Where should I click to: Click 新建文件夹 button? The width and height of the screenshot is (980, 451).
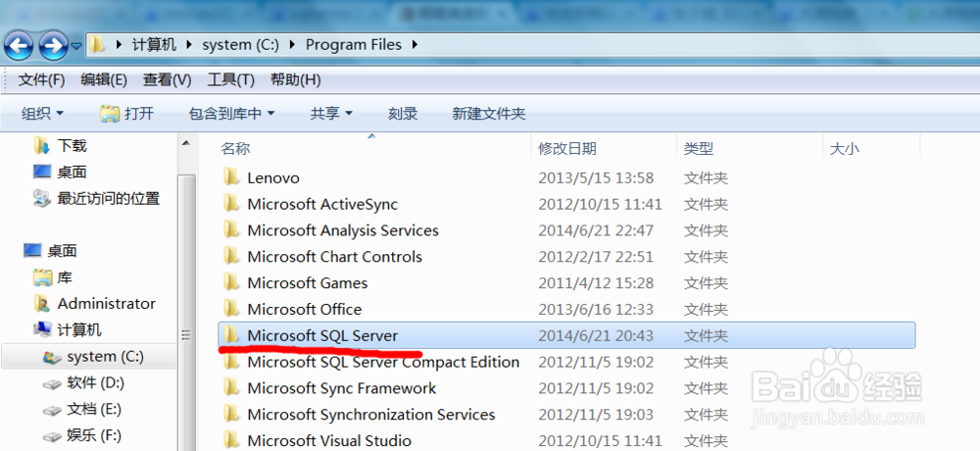[x=489, y=113]
